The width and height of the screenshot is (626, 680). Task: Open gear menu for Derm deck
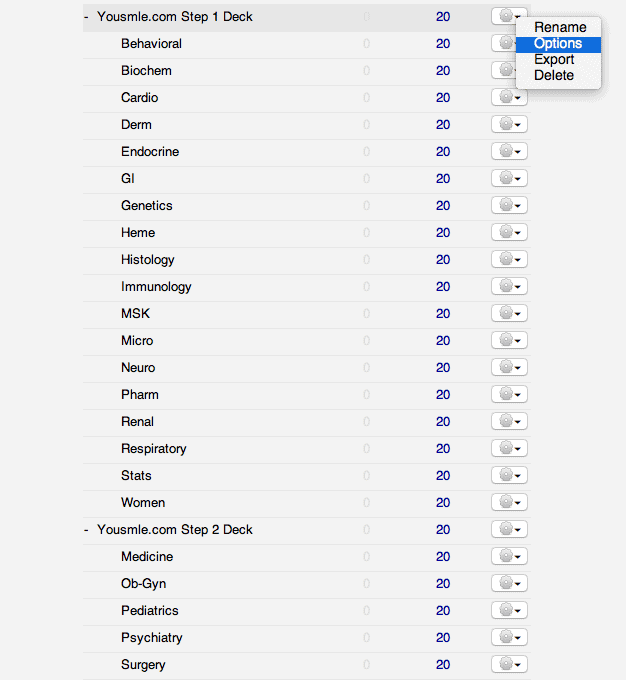pos(509,124)
